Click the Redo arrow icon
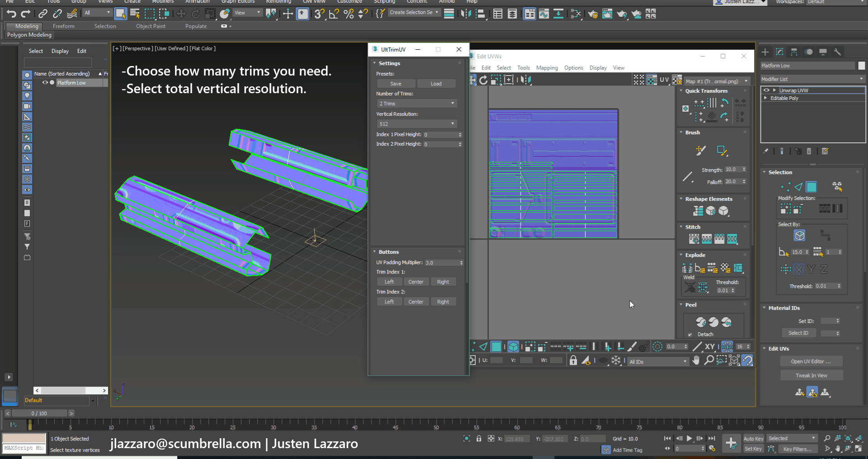Screen dimensions: 868x459 (26, 14)
